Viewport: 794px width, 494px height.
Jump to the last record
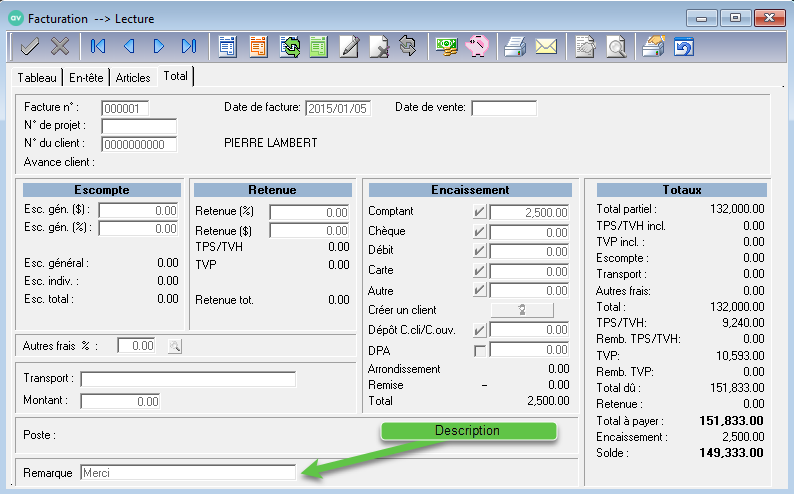[x=188, y=46]
